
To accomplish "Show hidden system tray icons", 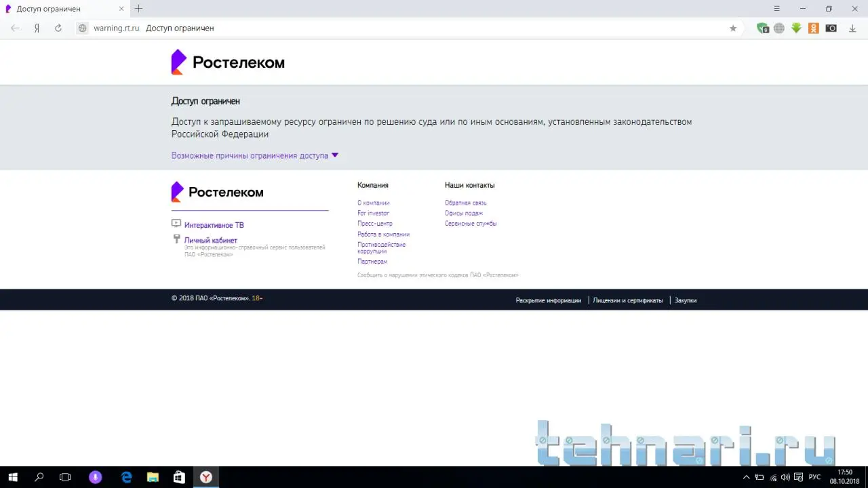I will click(746, 477).
